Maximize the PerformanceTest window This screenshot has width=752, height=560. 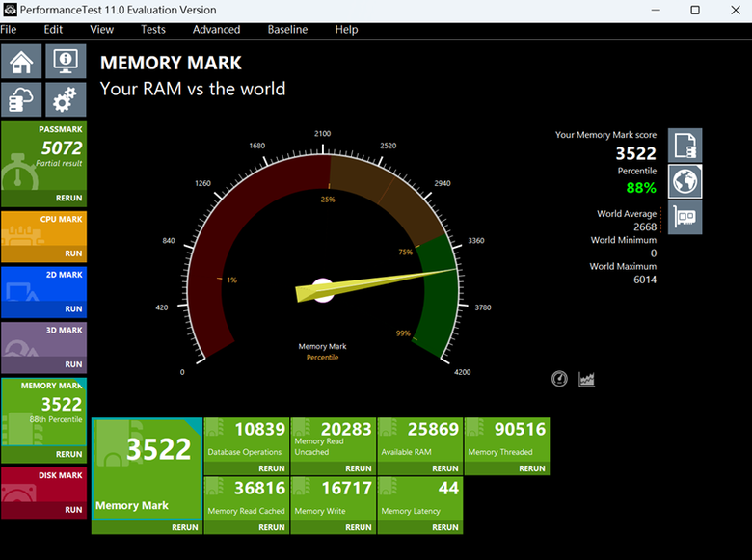(x=695, y=10)
